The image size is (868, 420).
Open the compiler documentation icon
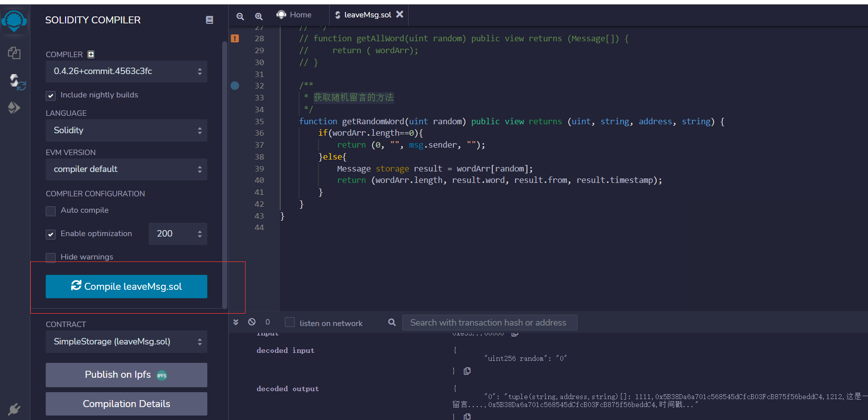pyautogui.click(x=209, y=20)
